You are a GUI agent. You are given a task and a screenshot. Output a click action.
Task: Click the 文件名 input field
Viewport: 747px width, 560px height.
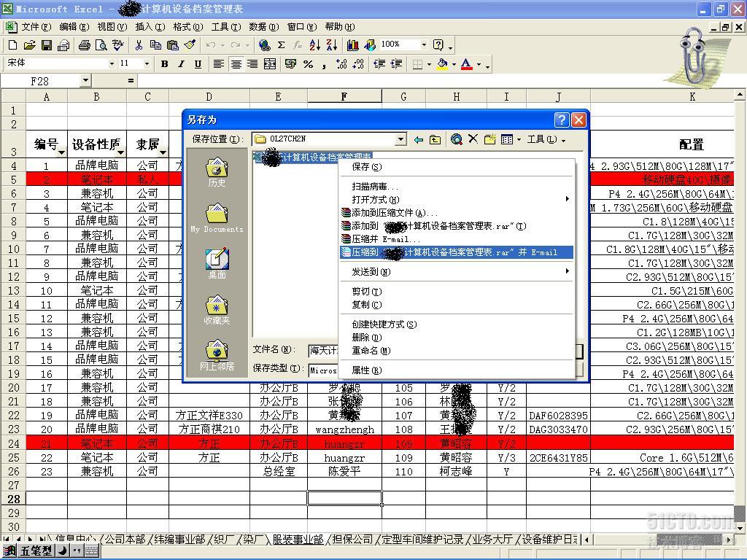(x=324, y=351)
